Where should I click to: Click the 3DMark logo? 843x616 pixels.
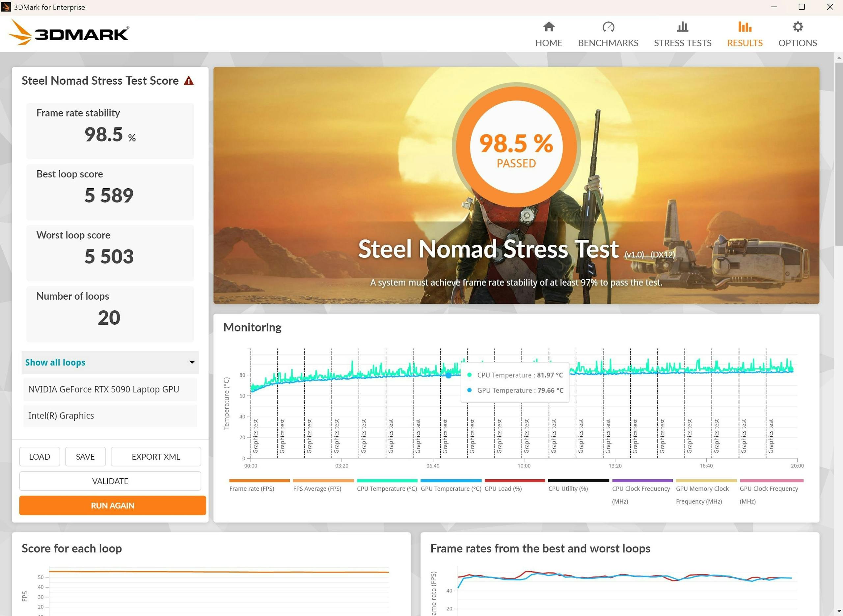click(x=68, y=33)
